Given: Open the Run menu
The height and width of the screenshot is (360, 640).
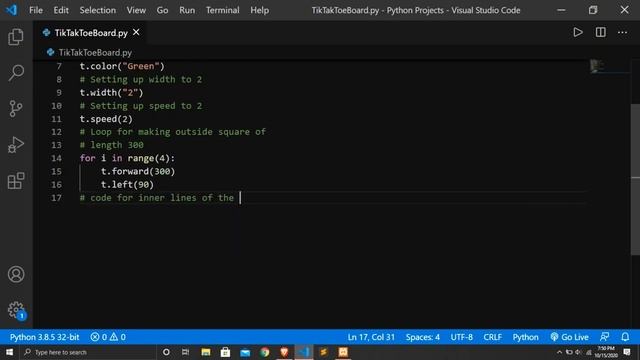Looking at the screenshot, I should 187,10.
